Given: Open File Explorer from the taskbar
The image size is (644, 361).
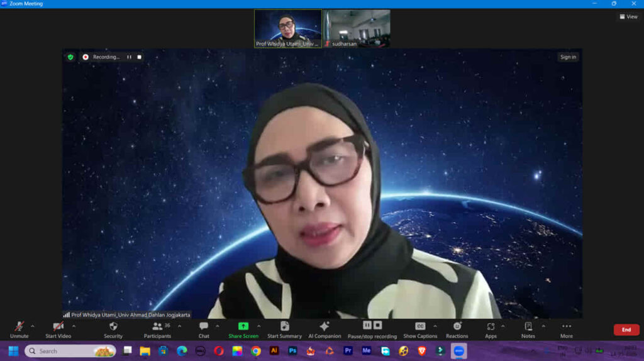Looking at the screenshot, I should coord(145,351).
